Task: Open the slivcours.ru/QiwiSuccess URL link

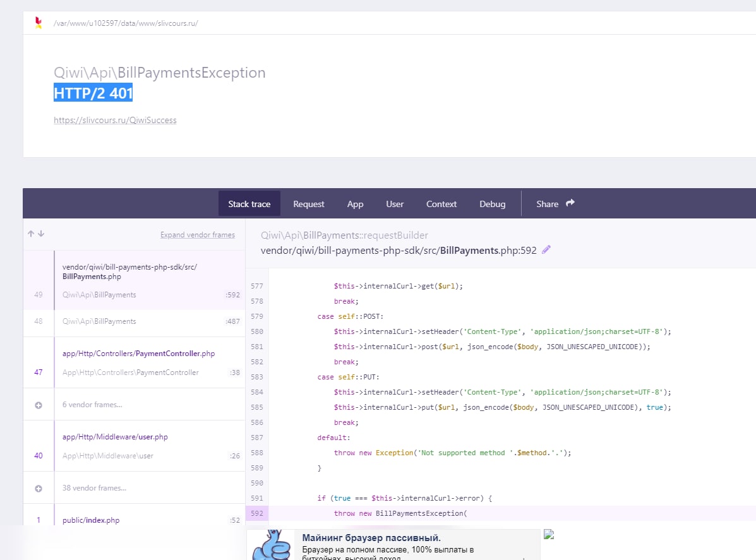Action: [115, 120]
